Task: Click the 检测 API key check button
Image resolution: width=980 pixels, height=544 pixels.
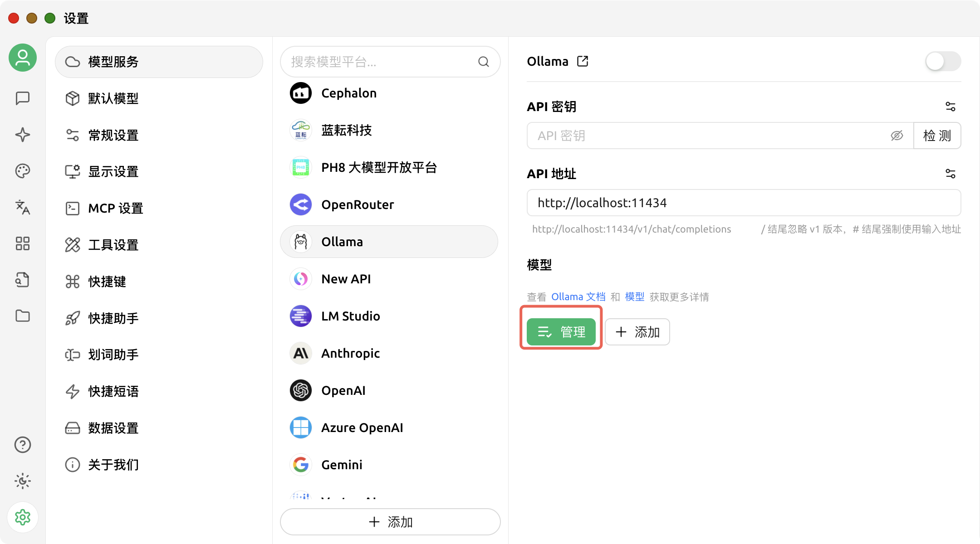Action: coord(937,136)
